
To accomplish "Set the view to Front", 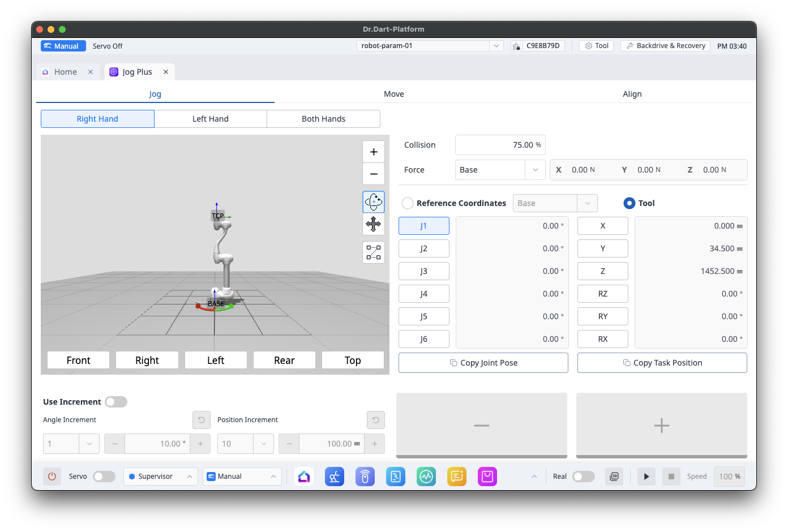I will pyautogui.click(x=78, y=360).
